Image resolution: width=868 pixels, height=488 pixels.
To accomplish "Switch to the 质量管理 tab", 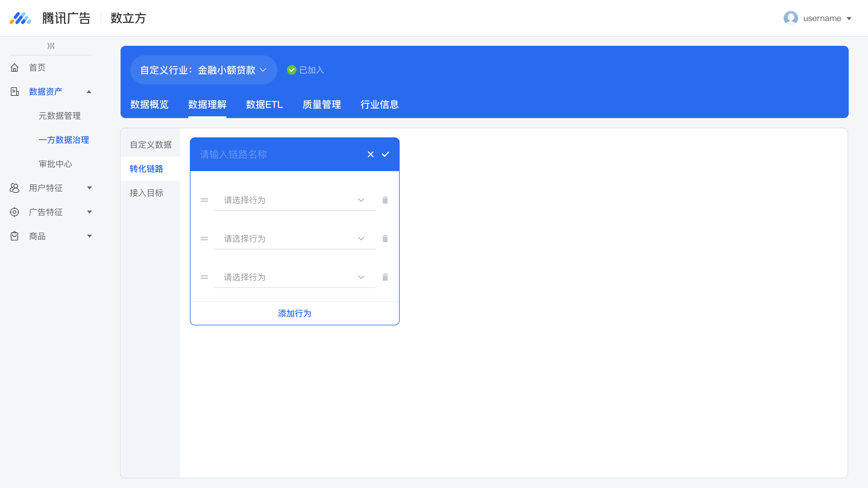I will coord(322,105).
